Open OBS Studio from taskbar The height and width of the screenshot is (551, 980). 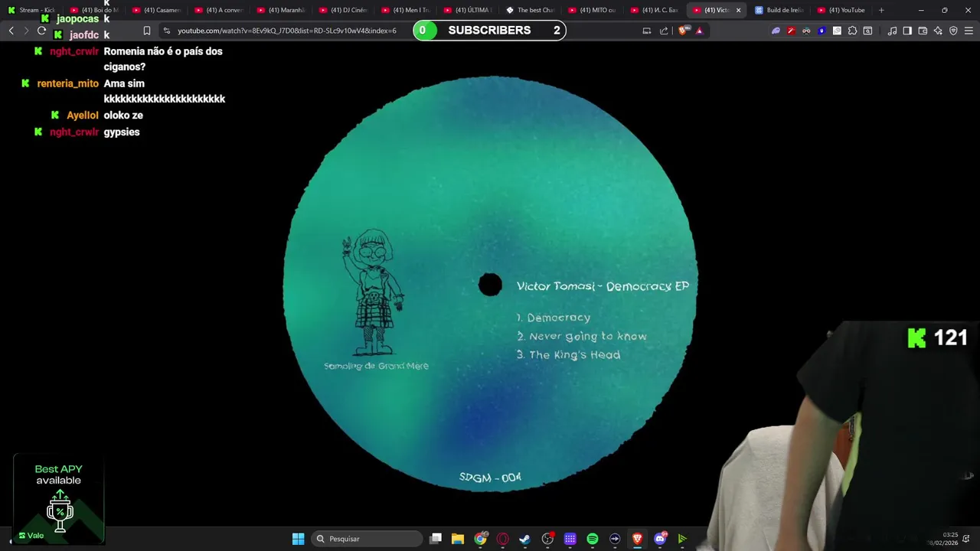[x=547, y=539]
